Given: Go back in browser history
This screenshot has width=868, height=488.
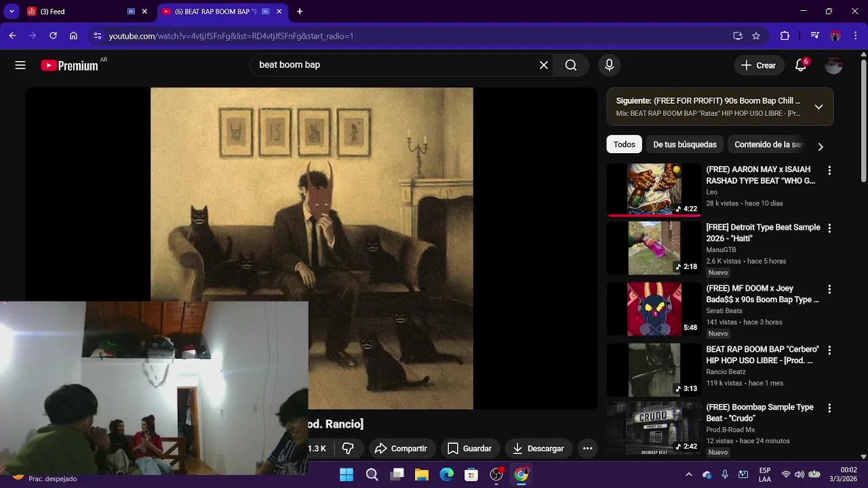Looking at the screenshot, I should click(12, 36).
